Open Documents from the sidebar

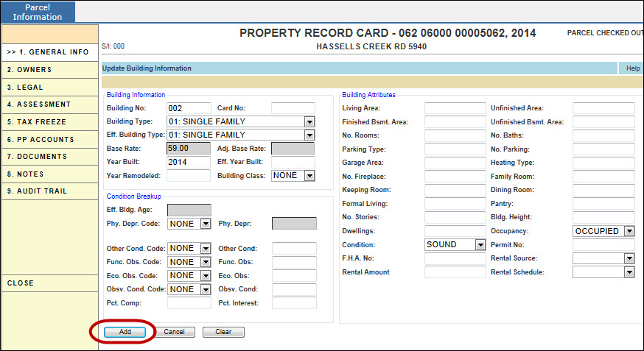click(49, 157)
